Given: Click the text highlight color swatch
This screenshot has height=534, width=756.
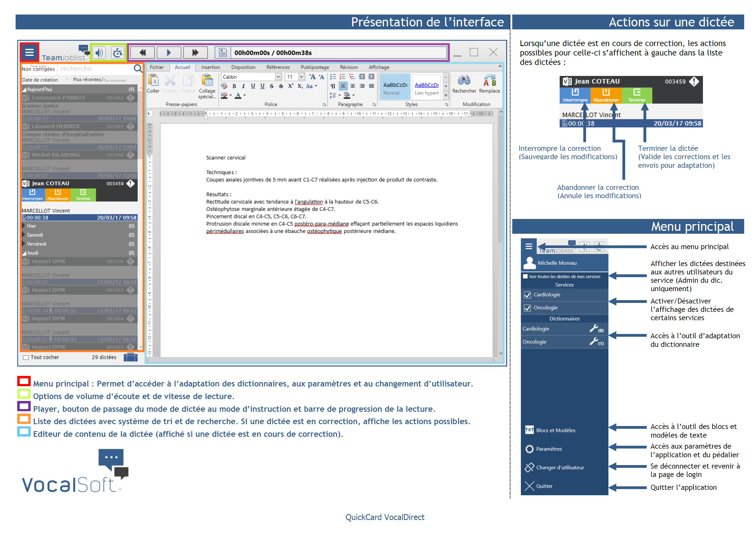Looking at the screenshot, I should pyautogui.click(x=224, y=96).
